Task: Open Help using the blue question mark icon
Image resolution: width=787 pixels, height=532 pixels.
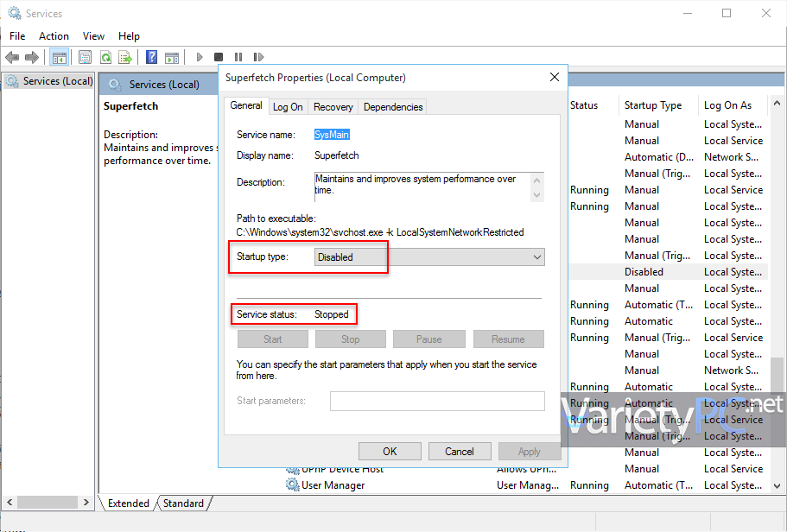Action: pyautogui.click(x=150, y=57)
